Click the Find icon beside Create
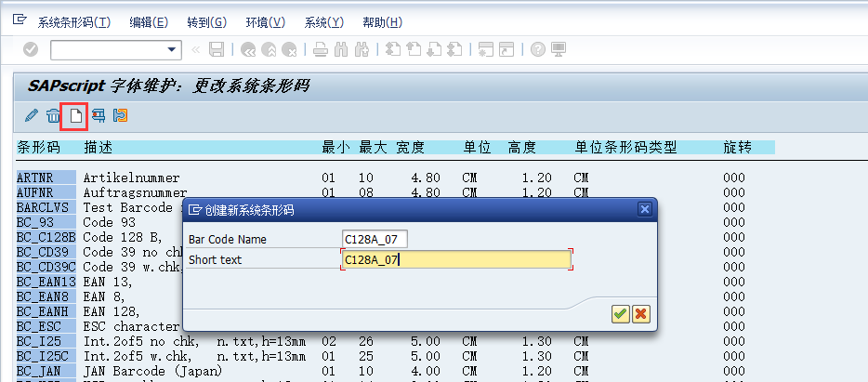The image size is (868, 382). [99, 115]
